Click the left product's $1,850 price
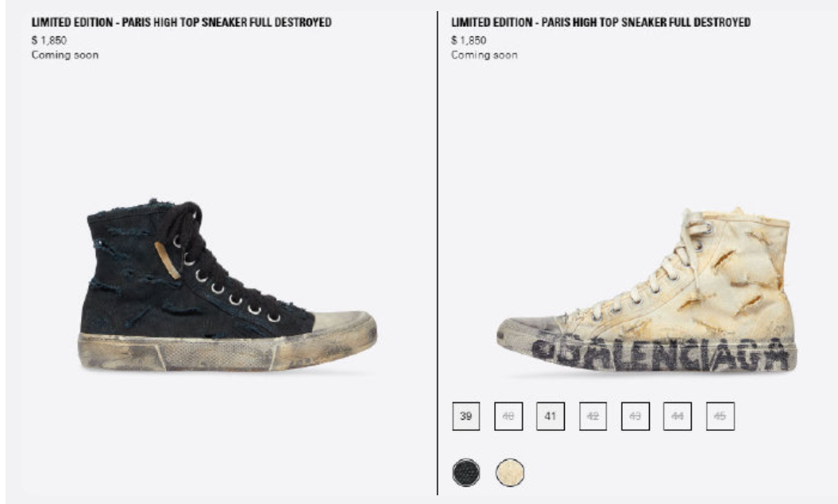 click(49, 40)
